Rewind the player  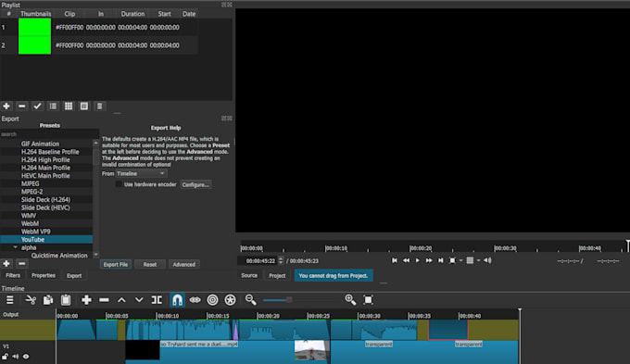click(x=406, y=260)
